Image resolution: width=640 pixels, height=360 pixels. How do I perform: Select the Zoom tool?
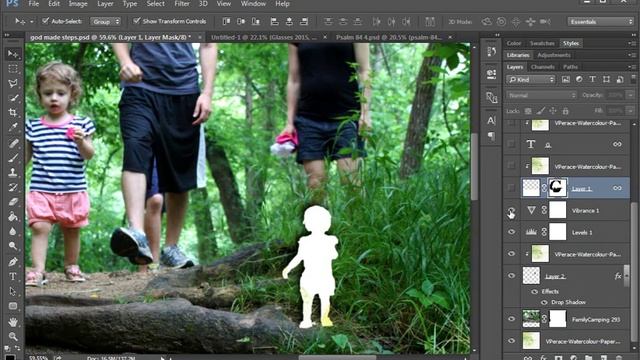(x=13, y=336)
